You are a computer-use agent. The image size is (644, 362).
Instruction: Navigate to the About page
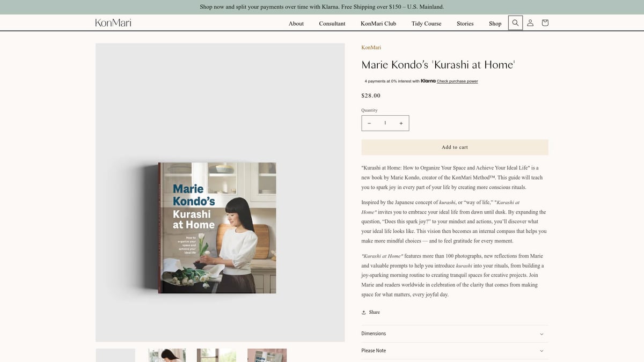296,24
